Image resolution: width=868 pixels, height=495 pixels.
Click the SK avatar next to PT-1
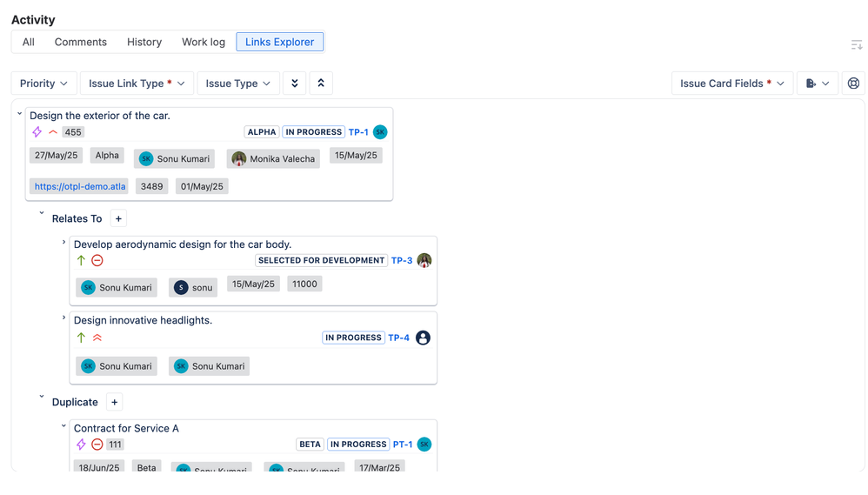tap(424, 445)
